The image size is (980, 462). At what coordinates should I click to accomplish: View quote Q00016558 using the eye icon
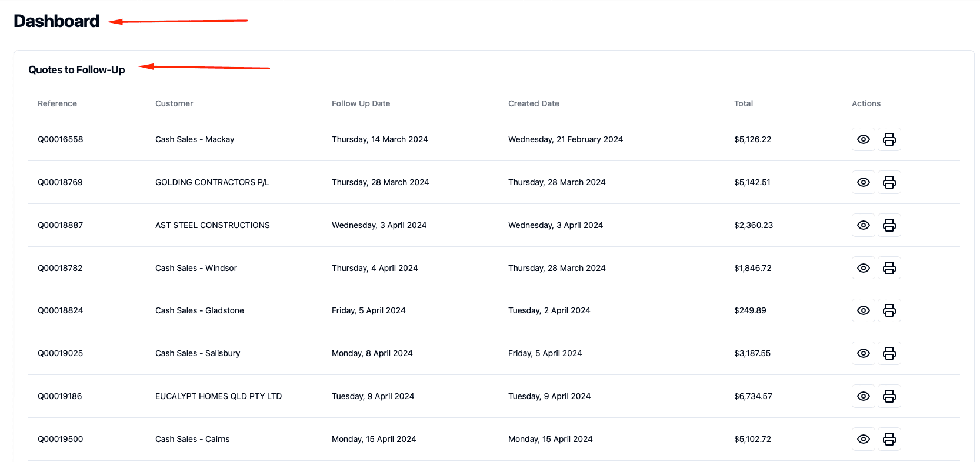point(863,139)
